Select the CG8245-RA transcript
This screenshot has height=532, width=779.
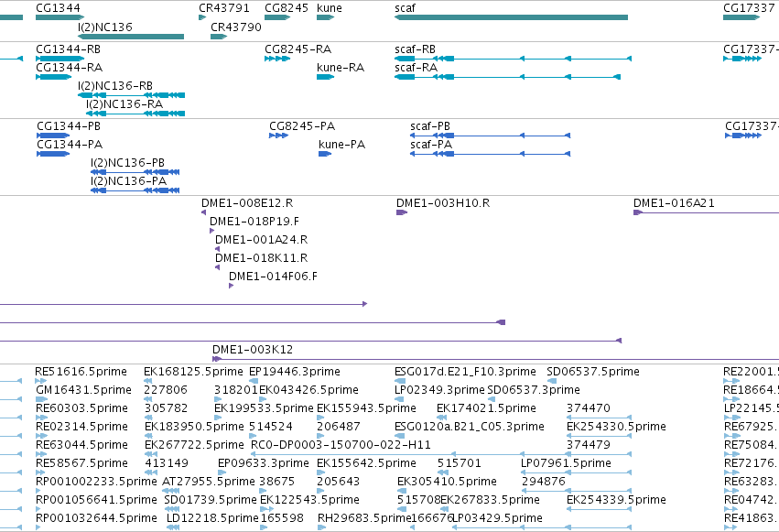(x=277, y=59)
